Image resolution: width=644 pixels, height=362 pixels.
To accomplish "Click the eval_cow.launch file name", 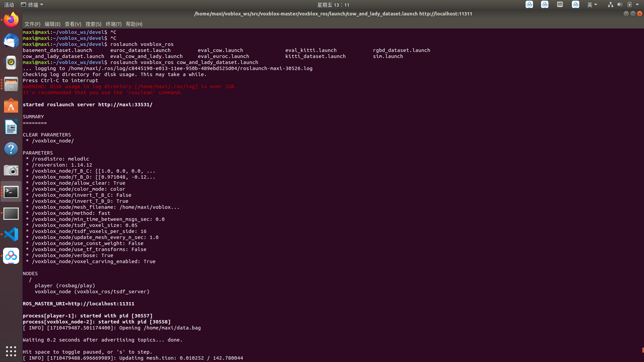I will click(x=220, y=50).
